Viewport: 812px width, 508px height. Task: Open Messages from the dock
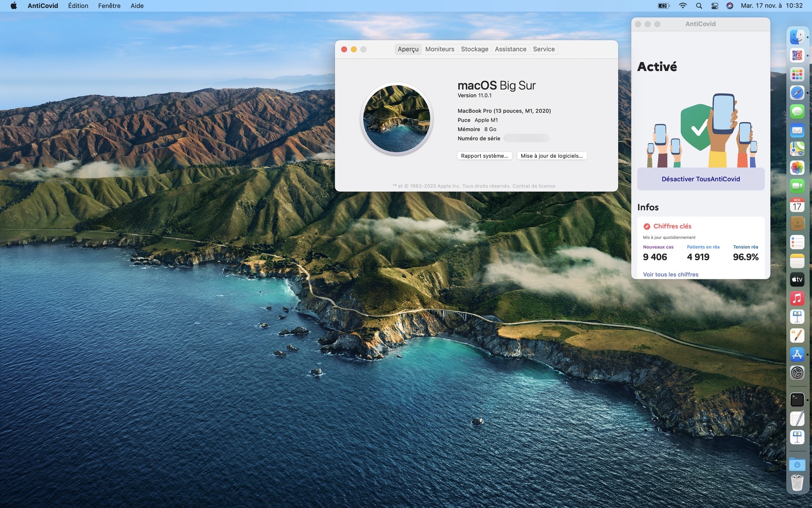[x=797, y=111]
